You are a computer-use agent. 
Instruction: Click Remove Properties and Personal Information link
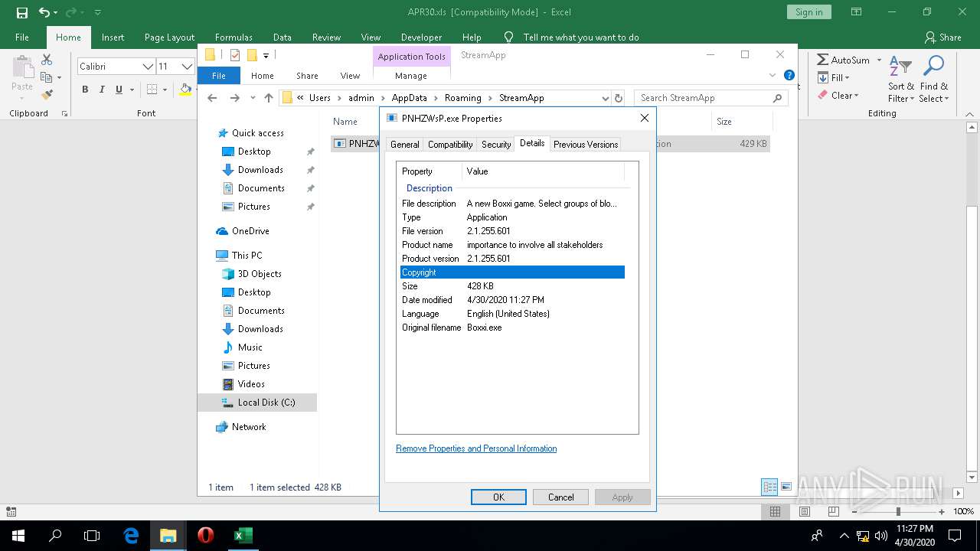(x=476, y=448)
